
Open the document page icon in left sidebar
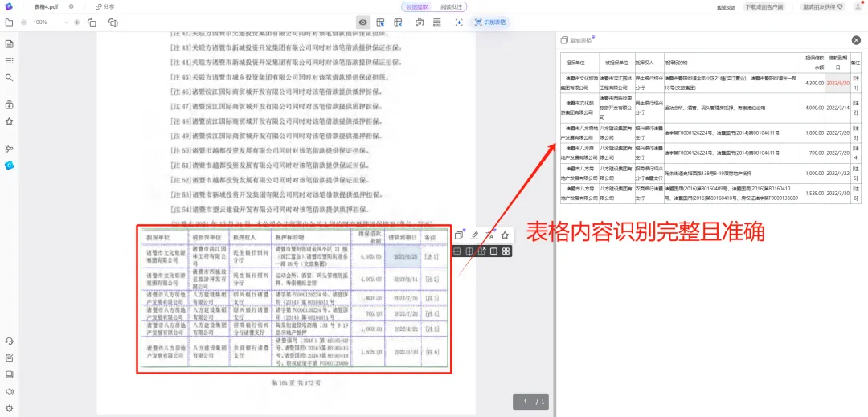[x=9, y=44]
